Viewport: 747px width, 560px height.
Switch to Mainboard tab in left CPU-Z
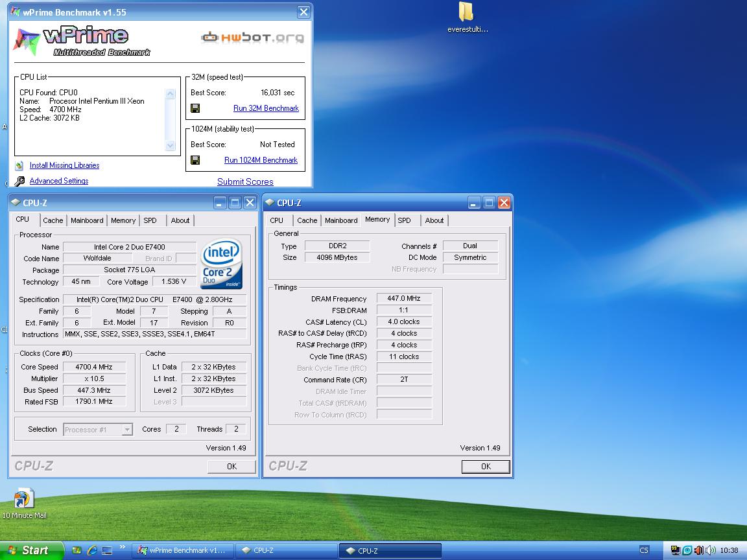[x=87, y=220]
